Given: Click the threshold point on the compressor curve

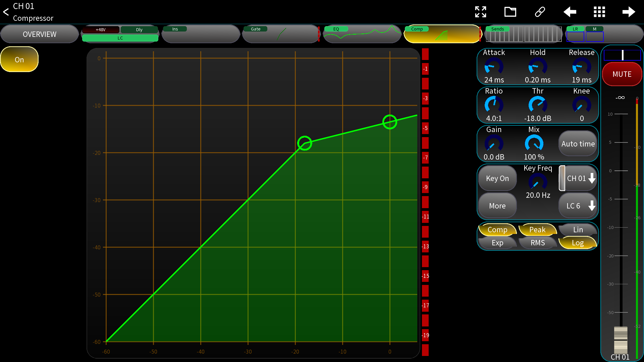Looking at the screenshot, I should point(305,143).
